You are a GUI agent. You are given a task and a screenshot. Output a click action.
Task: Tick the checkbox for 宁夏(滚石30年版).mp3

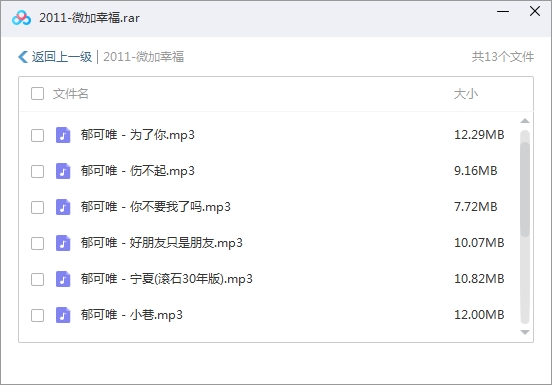pyautogui.click(x=37, y=279)
